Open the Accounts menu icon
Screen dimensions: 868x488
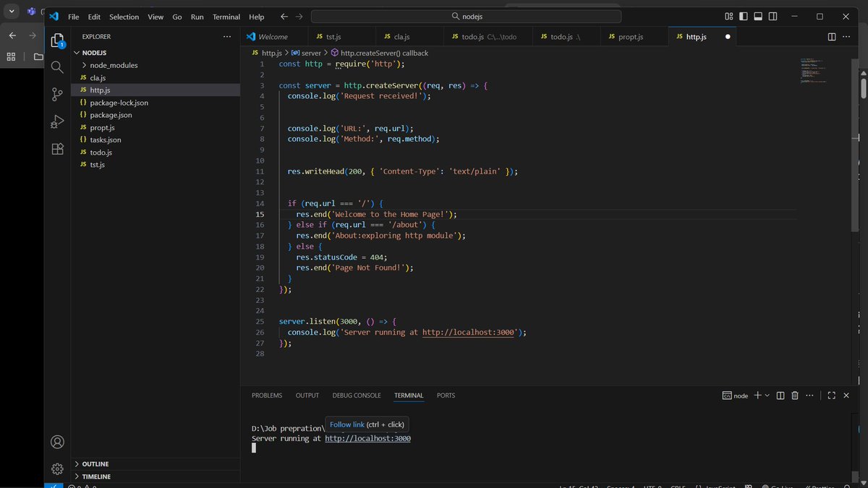[x=57, y=442]
